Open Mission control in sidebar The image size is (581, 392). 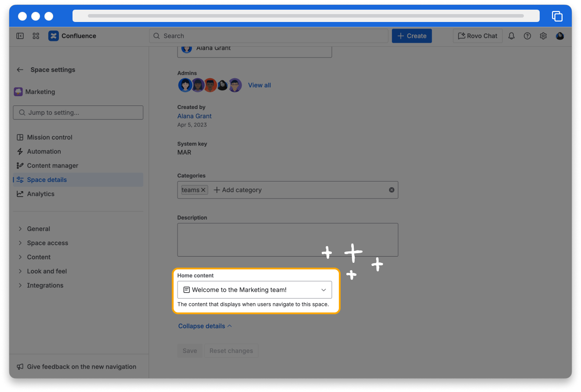[x=49, y=138]
